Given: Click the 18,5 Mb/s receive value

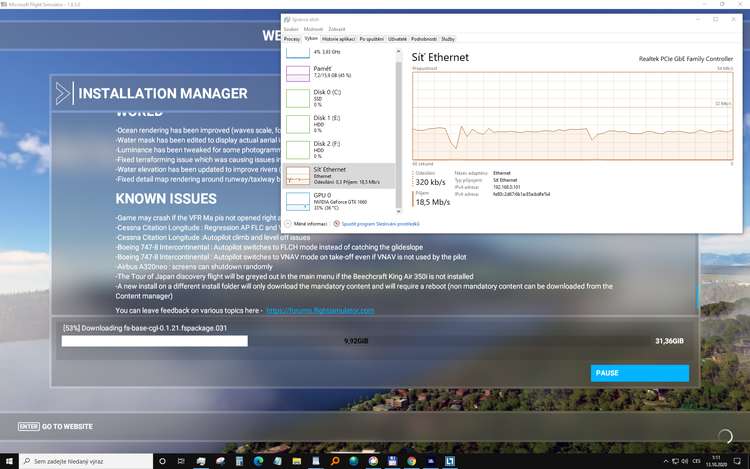Looking at the screenshot, I should coord(433,202).
